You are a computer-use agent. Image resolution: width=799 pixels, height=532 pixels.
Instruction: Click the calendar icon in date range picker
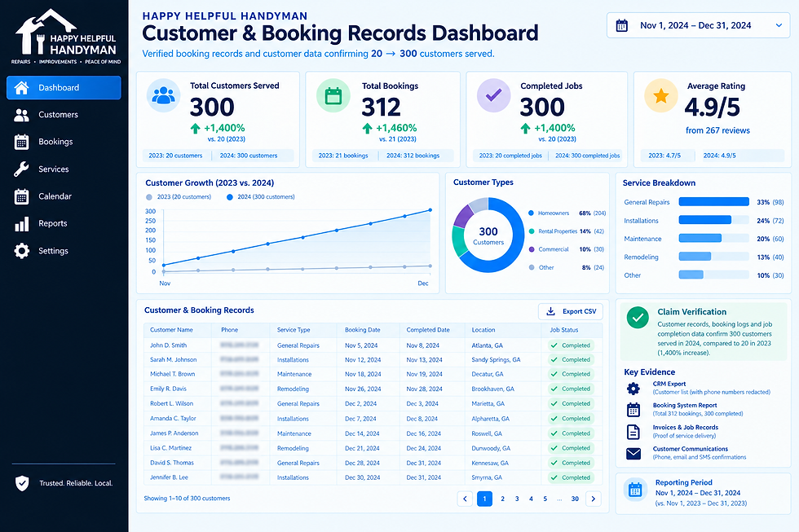click(x=621, y=25)
